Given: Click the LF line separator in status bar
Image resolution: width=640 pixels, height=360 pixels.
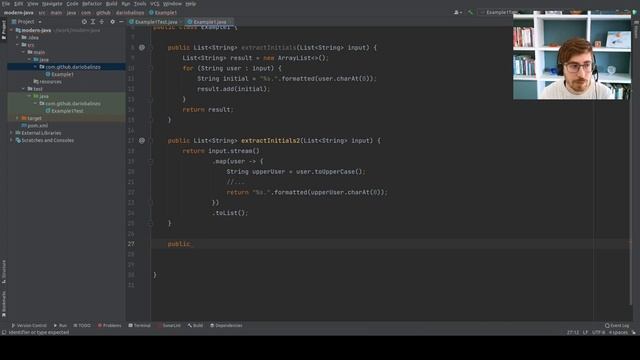Looking at the screenshot, I should [585, 333].
